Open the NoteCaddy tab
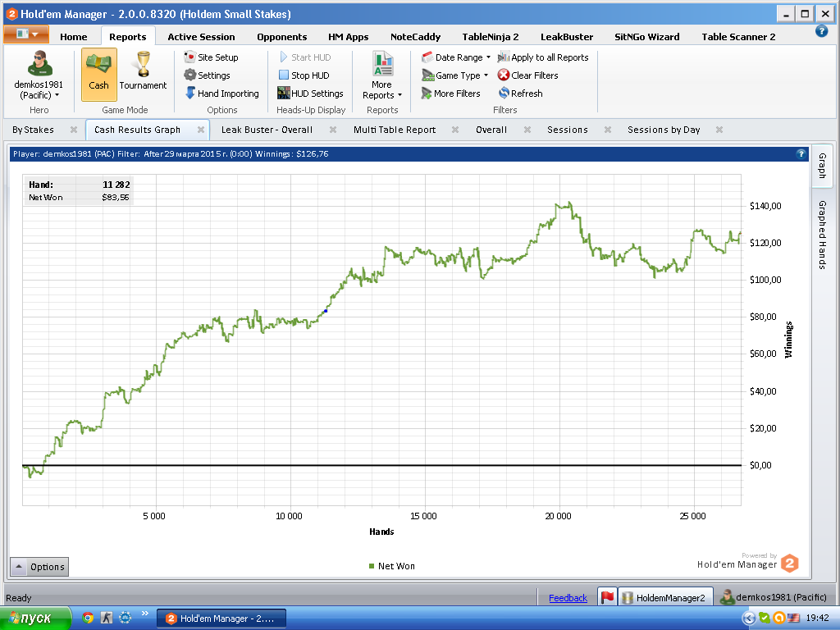This screenshot has width=840, height=630. [415, 37]
